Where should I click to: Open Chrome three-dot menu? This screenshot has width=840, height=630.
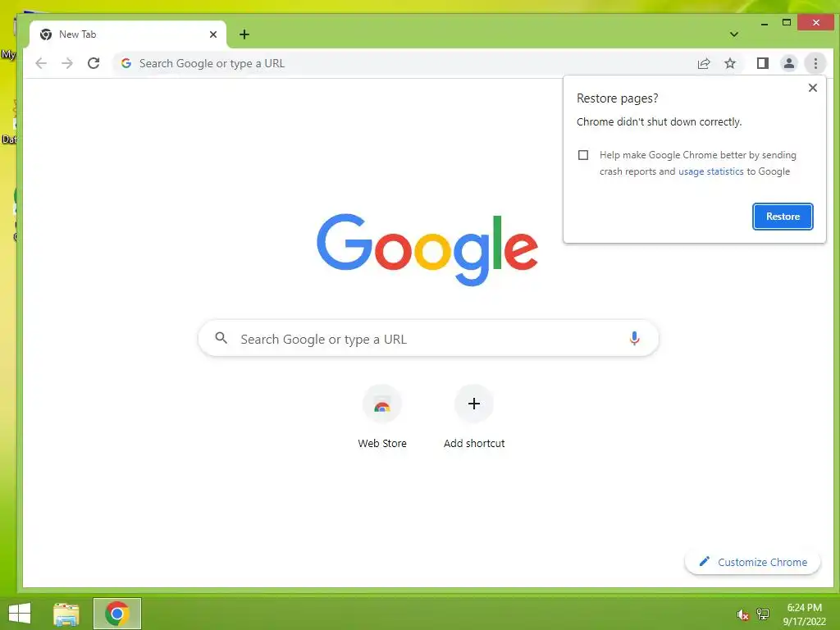click(x=815, y=63)
